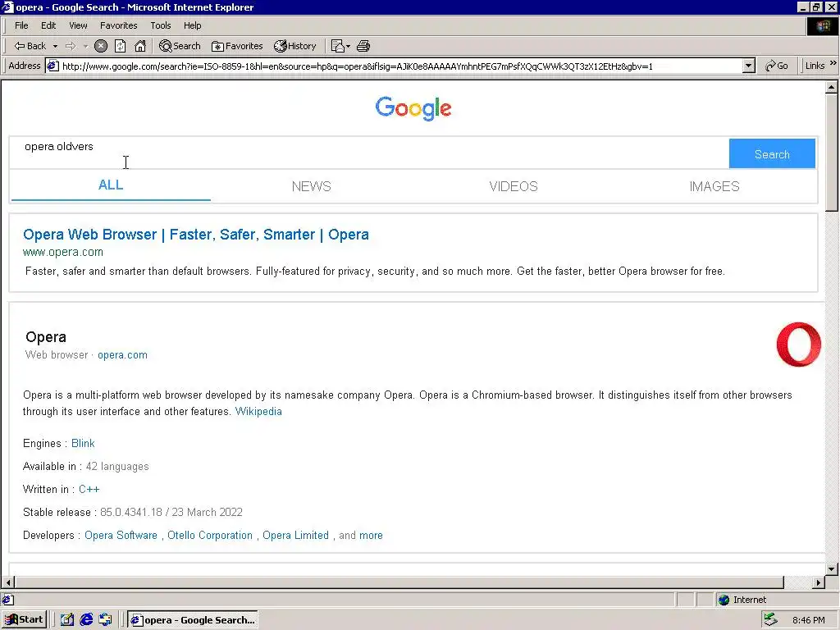Refresh the page with the Refresh icon
Screen dimensions: 840x630
click(x=121, y=46)
